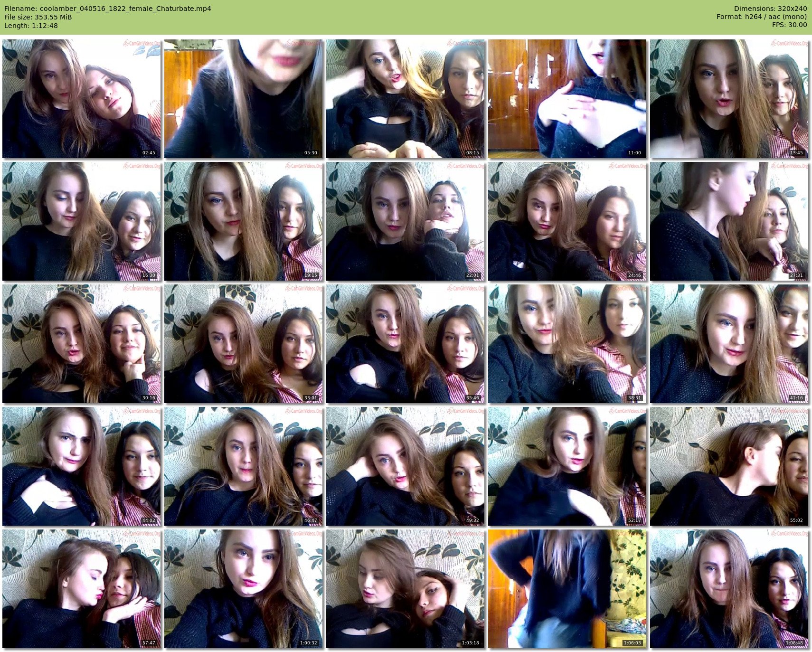Choose the thumbnail timestamped 41:16

[x=729, y=344]
